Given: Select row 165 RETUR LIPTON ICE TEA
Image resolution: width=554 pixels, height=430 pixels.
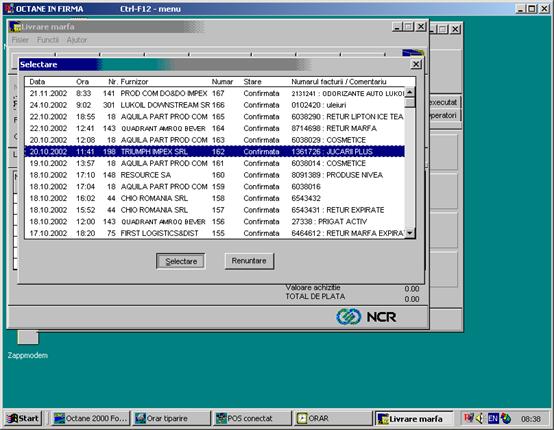Looking at the screenshot, I should [x=214, y=117].
